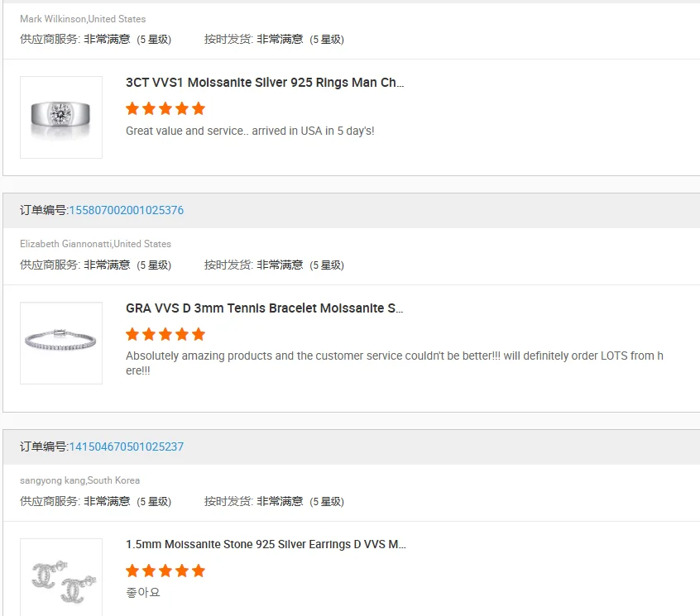
Task: Click the 'Absolutely amazing products' review text
Action: tap(395, 363)
